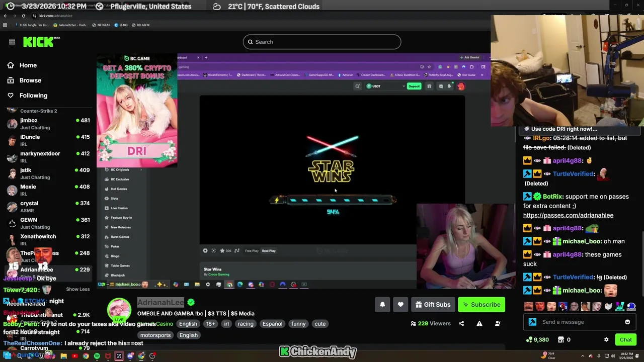
Task: Select the funny tag
Action: pos(298,324)
